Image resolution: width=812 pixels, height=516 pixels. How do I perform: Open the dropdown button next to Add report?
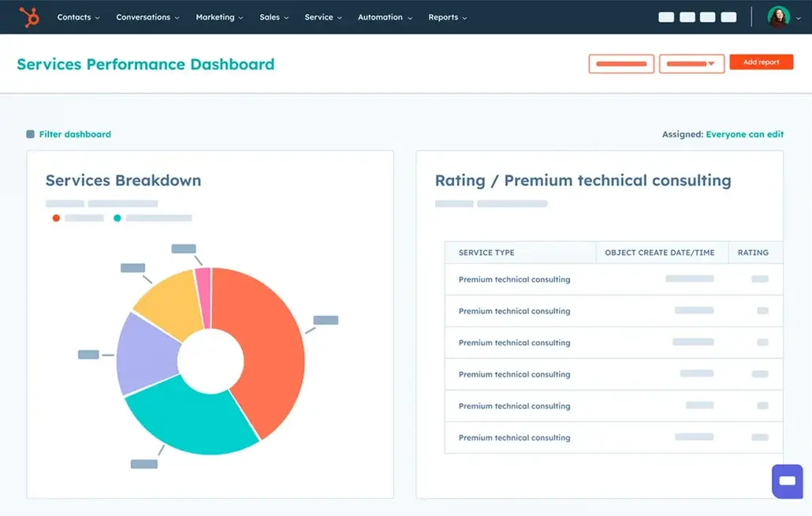pyautogui.click(x=691, y=63)
